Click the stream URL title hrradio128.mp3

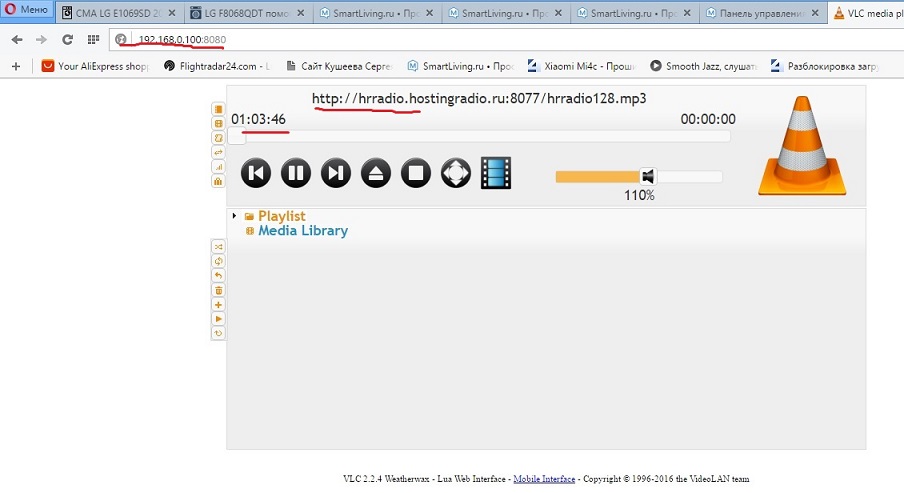click(x=479, y=99)
